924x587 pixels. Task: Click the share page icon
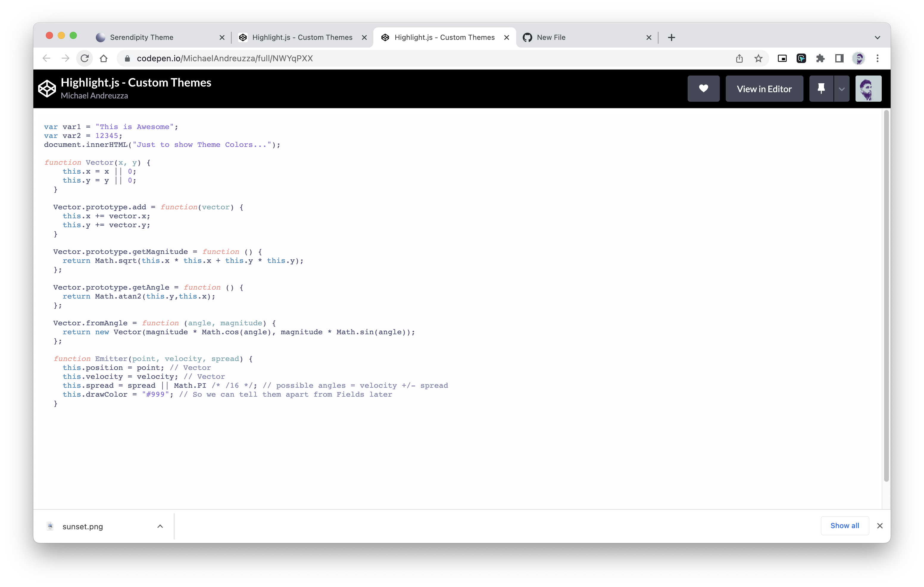(739, 58)
